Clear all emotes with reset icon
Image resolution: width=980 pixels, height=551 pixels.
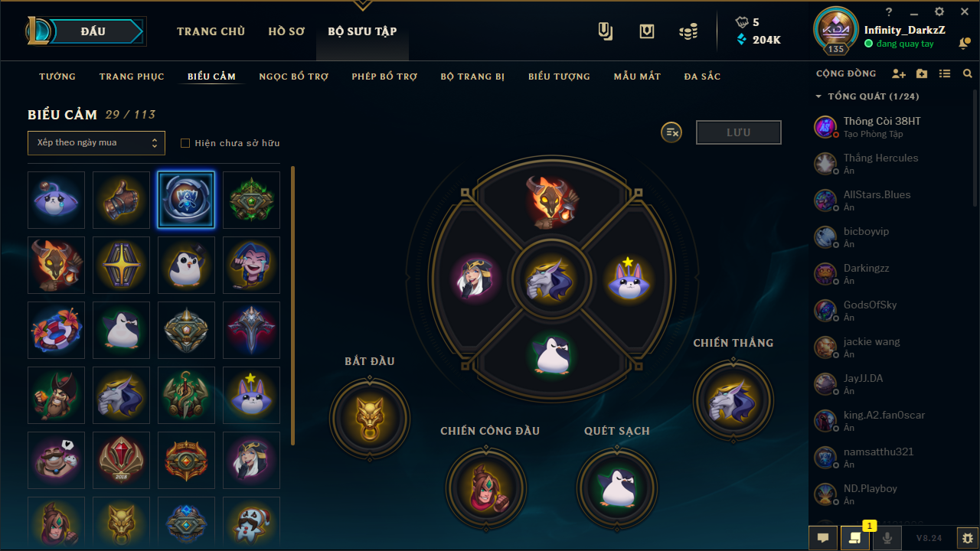coord(671,132)
